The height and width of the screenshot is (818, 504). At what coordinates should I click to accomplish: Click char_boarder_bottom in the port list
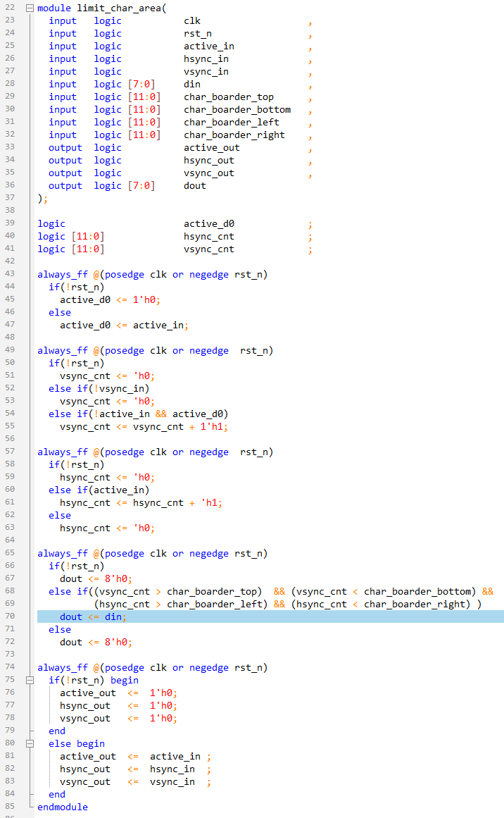point(237,109)
